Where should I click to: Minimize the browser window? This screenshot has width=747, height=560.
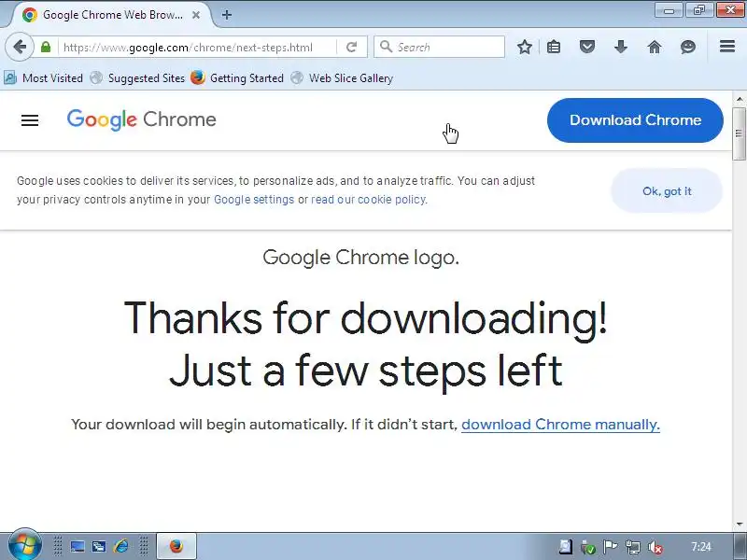[669, 10]
